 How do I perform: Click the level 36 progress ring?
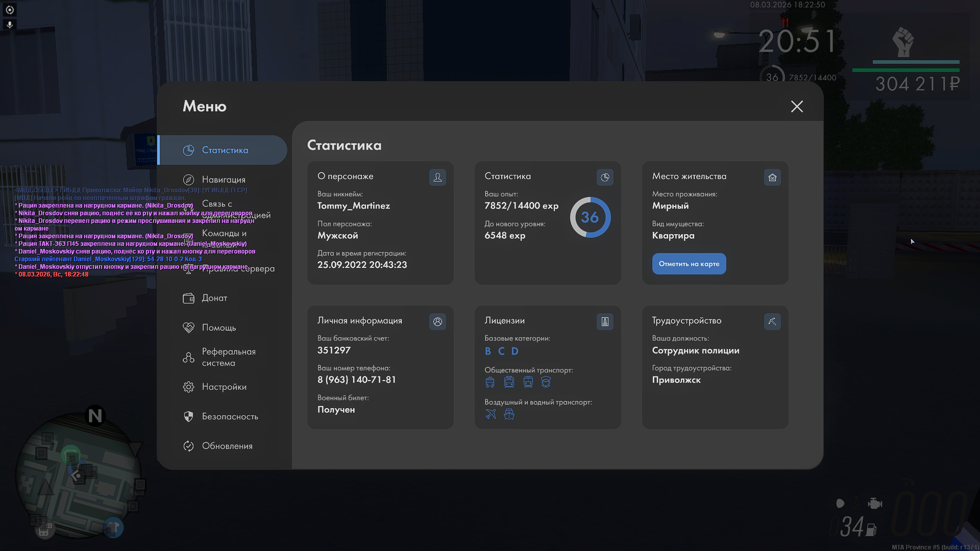pyautogui.click(x=590, y=217)
